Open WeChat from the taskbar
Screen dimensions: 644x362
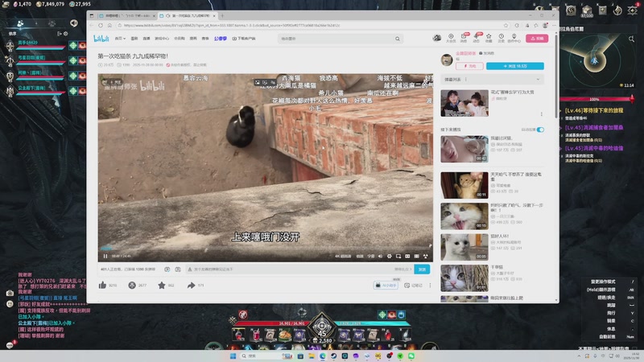411,356
